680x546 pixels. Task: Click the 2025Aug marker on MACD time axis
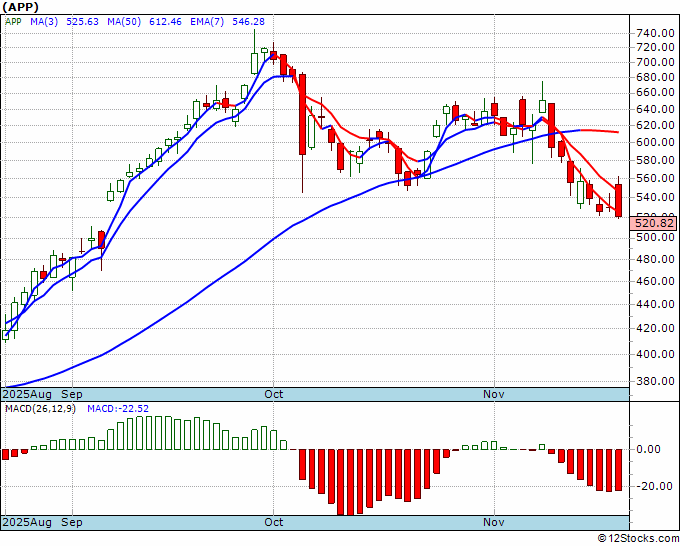27,522
